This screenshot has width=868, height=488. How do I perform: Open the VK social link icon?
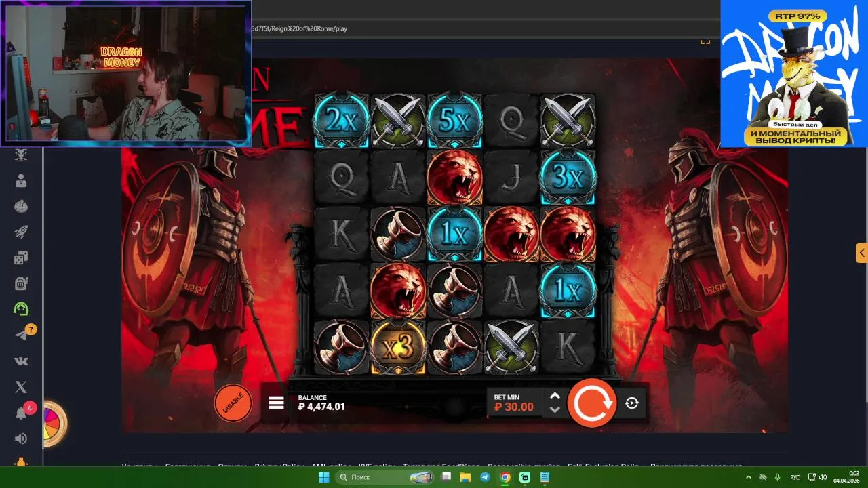click(21, 361)
